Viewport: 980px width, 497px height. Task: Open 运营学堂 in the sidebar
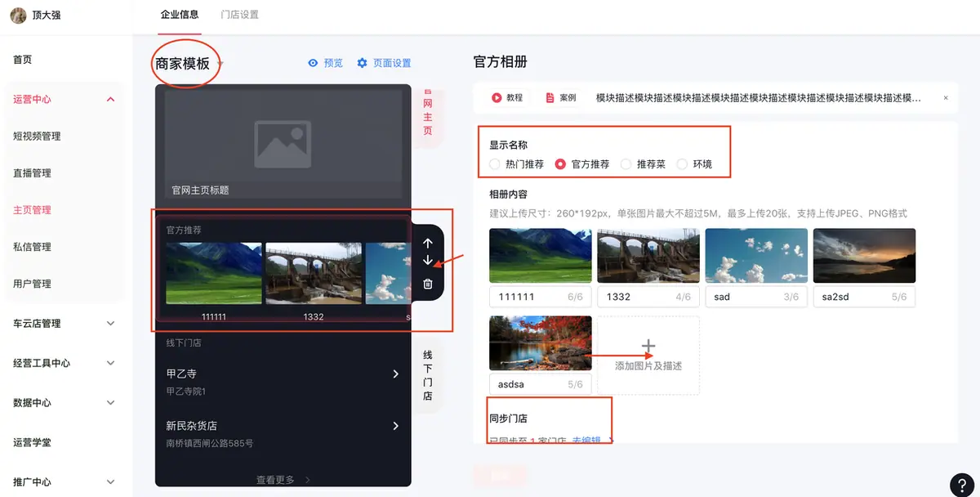pos(32,442)
